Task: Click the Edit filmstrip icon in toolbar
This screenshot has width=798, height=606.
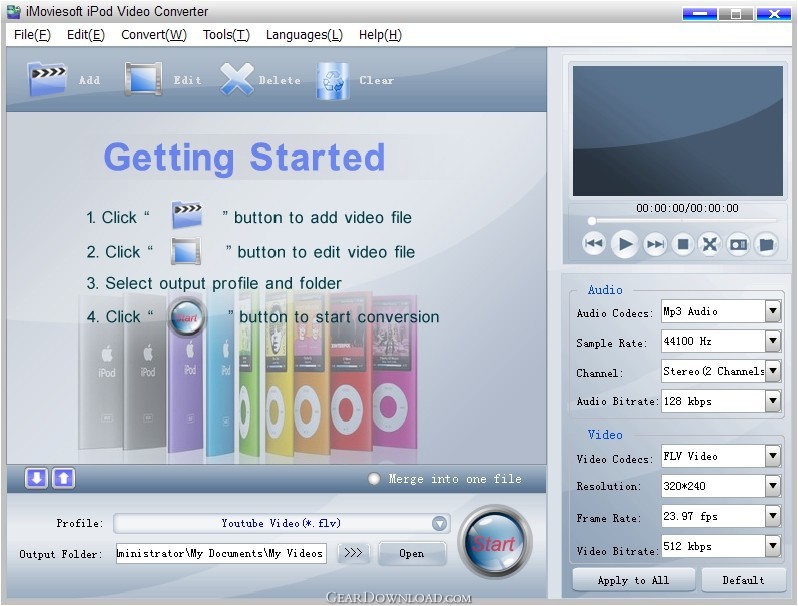Action: click(x=143, y=78)
